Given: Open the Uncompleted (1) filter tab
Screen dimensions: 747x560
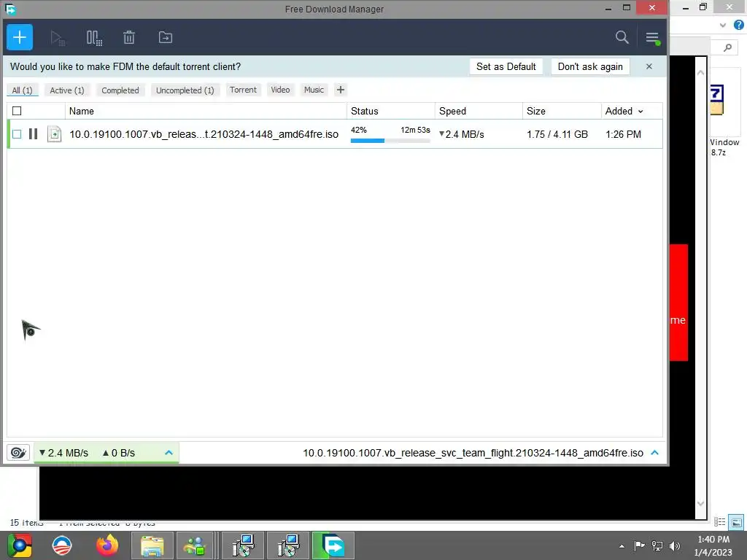Looking at the screenshot, I should click(x=185, y=90).
